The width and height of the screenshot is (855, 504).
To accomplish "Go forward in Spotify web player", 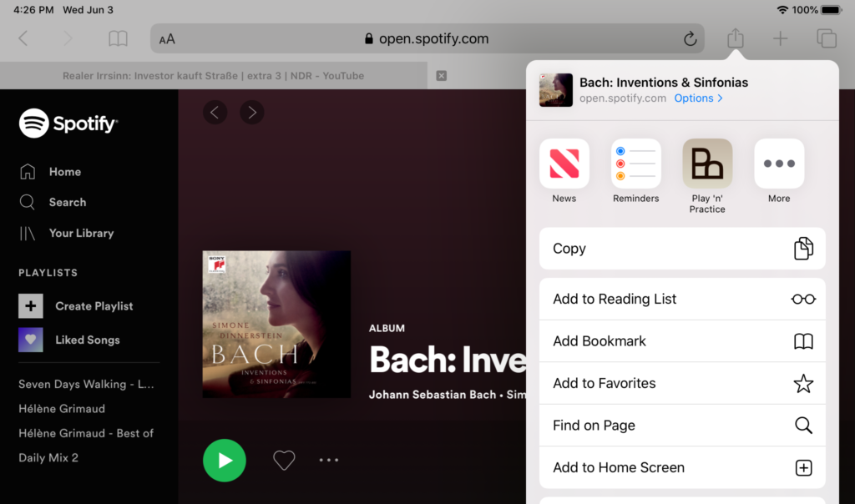I will (x=252, y=113).
